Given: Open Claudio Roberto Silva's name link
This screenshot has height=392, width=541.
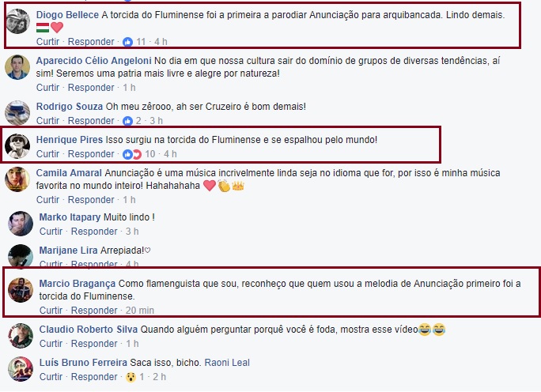Looking at the screenshot, I should tap(89, 330).
